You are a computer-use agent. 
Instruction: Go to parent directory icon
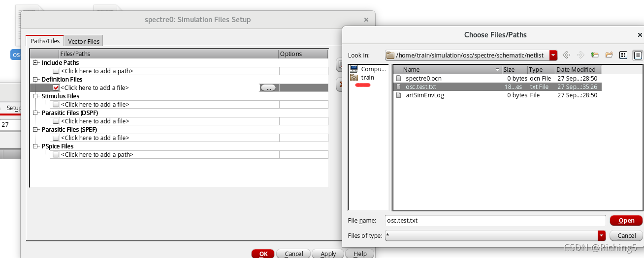click(x=595, y=55)
